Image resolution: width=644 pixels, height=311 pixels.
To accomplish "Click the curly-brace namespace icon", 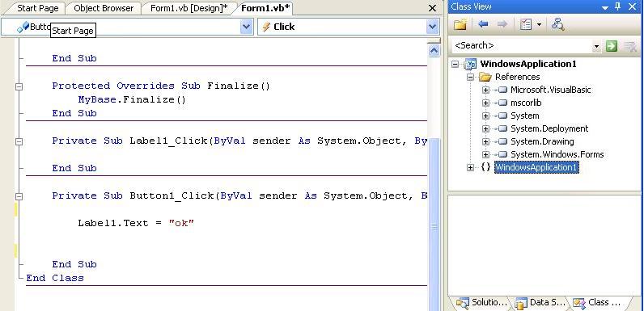I will click(485, 167).
